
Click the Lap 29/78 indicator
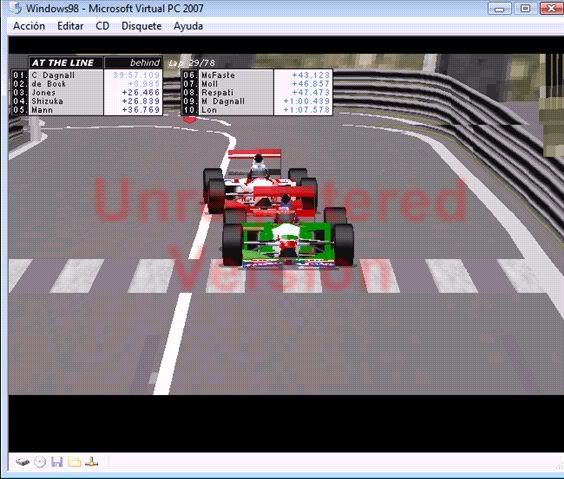pyautogui.click(x=192, y=63)
